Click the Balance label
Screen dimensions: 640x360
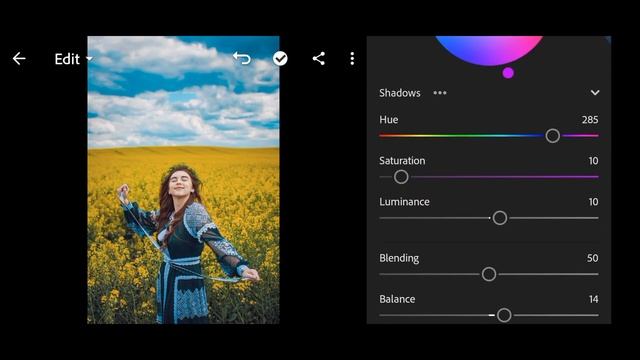pos(397,299)
